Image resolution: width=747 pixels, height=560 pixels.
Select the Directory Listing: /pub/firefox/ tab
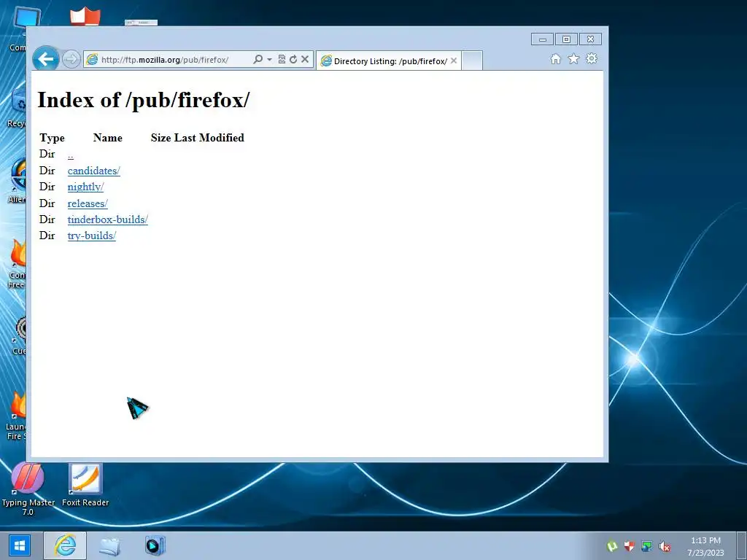pyautogui.click(x=389, y=61)
